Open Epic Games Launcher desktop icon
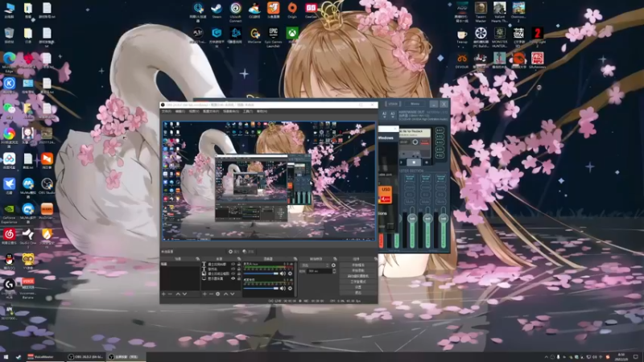644x362 pixels. 273,37
